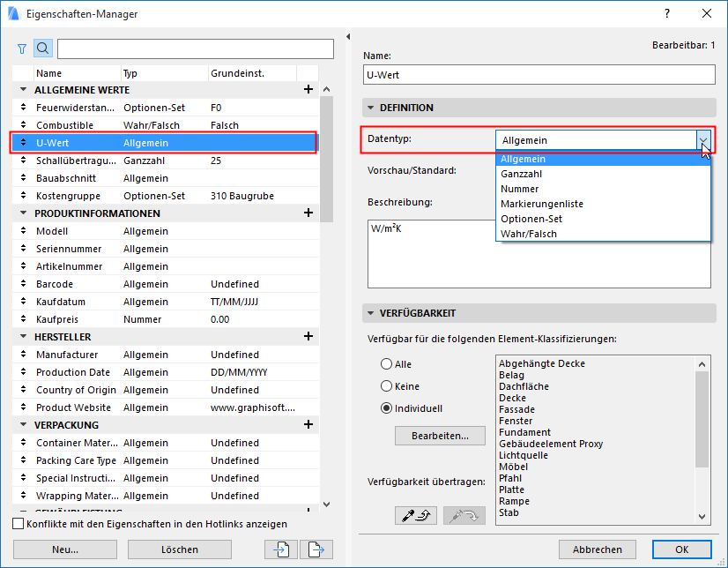
Task: Select Fassade in classification list
Action: coord(516,409)
